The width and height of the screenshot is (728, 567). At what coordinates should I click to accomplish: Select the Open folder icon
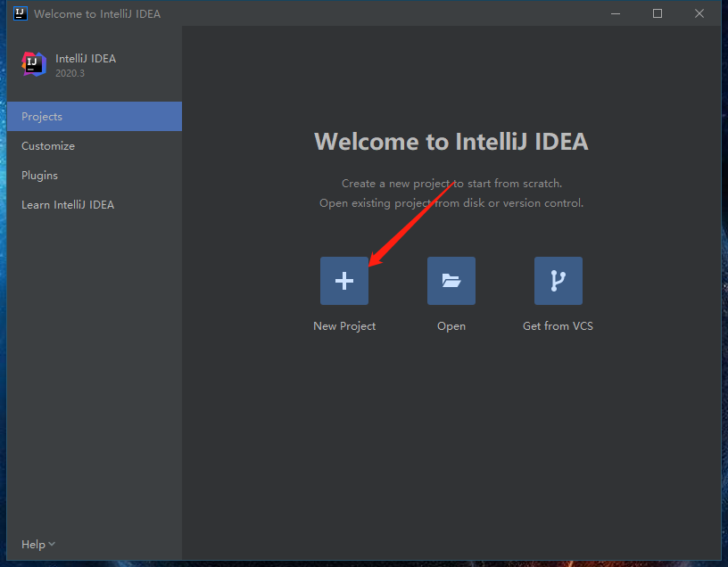451,280
